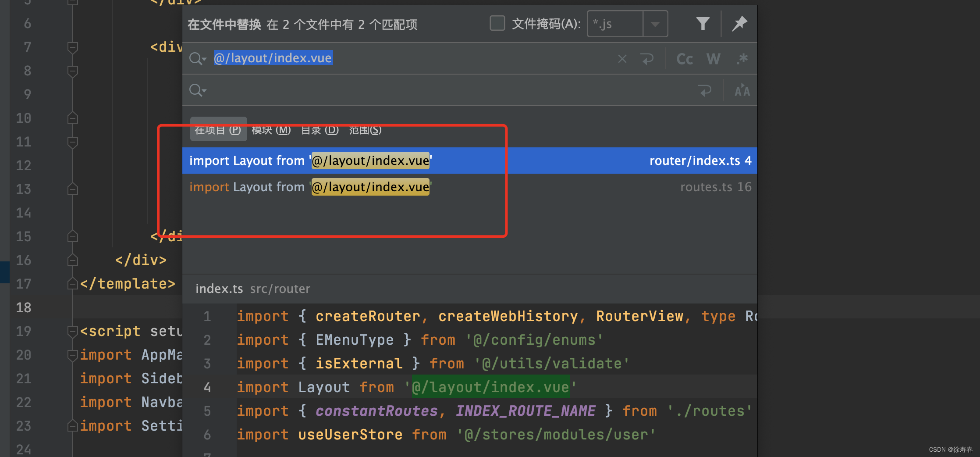Open replace history magnifier dropdown
The width and height of the screenshot is (980, 457).
tap(197, 90)
